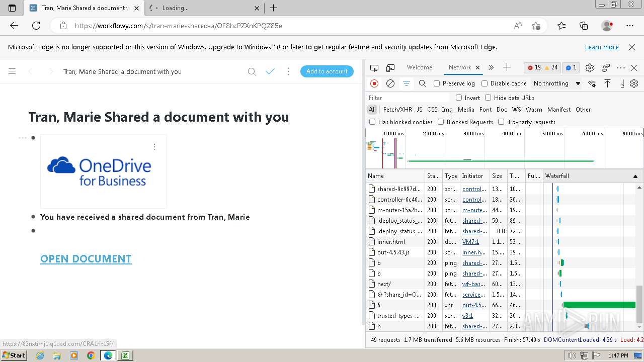
Task: Check Blocked Requests checkbox
Action: pyautogui.click(x=441, y=122)
